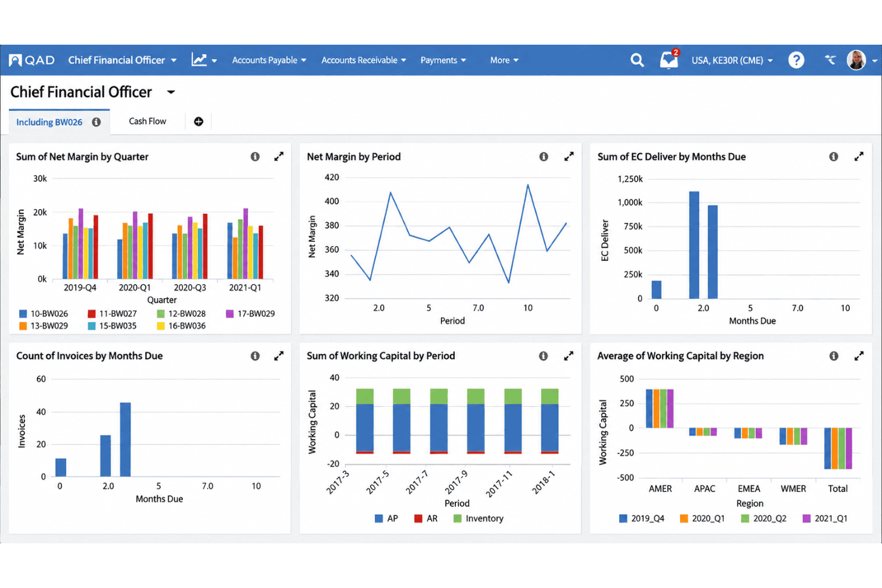Open Chief Financial Officer role dropdown in navbar
The height and width of the screenshot is (588, 882).
click(x=122, y=60)
